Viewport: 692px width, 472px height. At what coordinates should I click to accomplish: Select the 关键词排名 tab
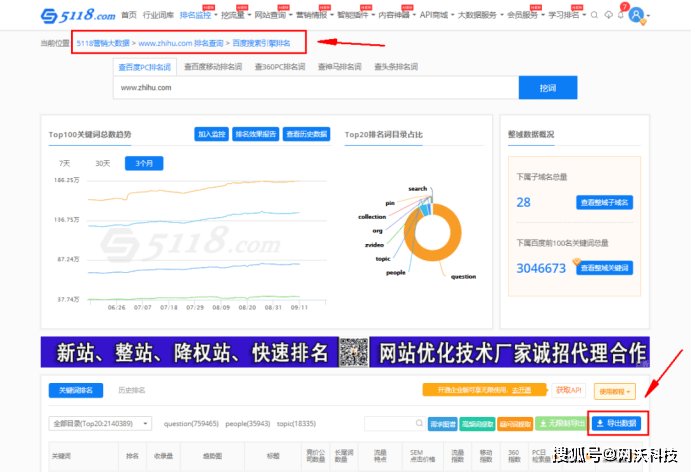coord(76,390)
